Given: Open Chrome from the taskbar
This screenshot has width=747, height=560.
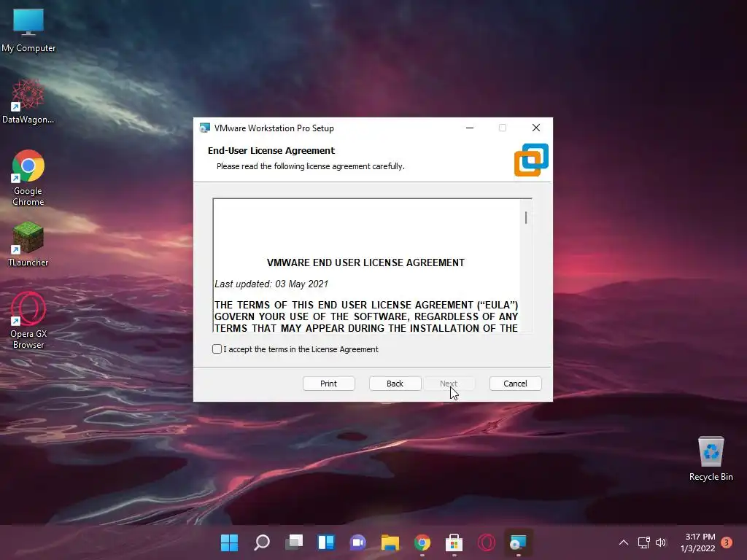Looking at the screenshot, I should (x=422, y=542).
